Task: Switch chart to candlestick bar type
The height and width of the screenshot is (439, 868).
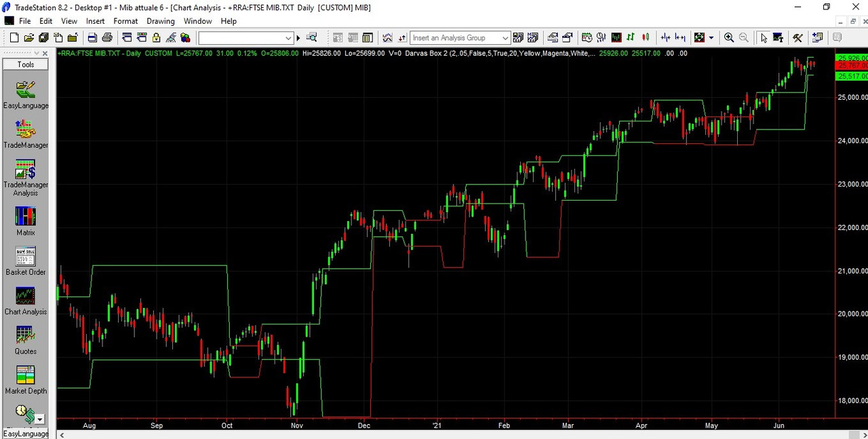Action: click(646, 38)
